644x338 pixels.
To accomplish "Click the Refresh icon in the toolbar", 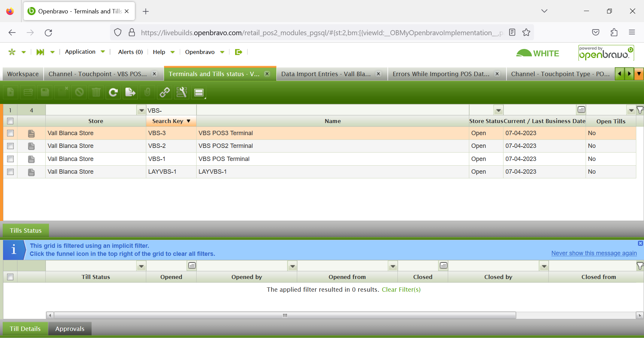I will pos(113,92).
